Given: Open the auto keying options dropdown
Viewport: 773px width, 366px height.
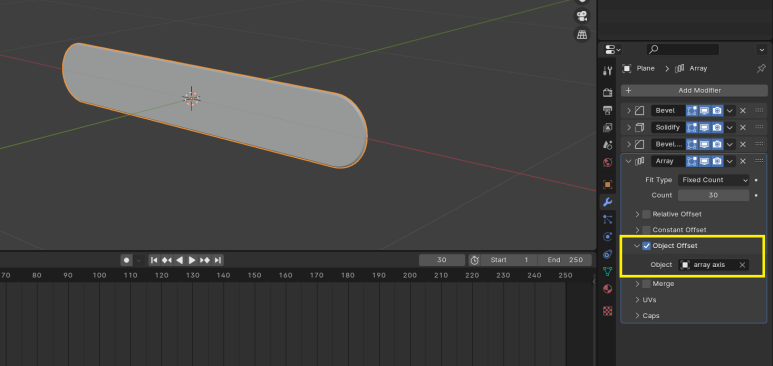Looking at the screenshot, I should pyautogui.click(x=139, y=260).
